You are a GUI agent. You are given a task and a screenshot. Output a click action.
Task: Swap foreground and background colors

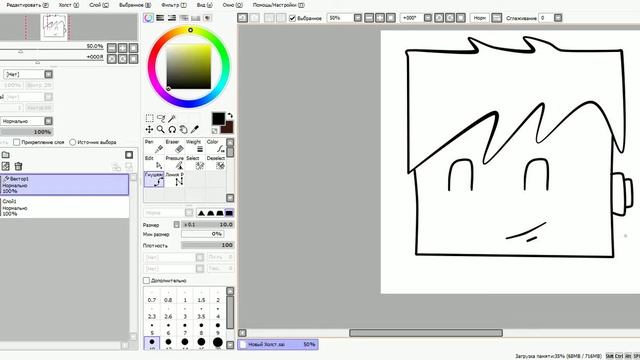tap(230, 116)
